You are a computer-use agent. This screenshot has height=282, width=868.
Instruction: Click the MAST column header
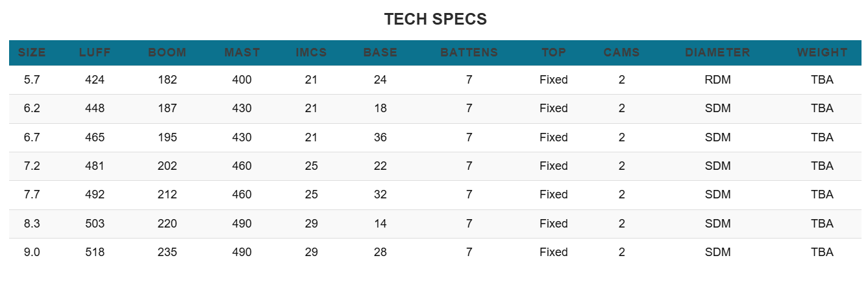click(242, 53)
